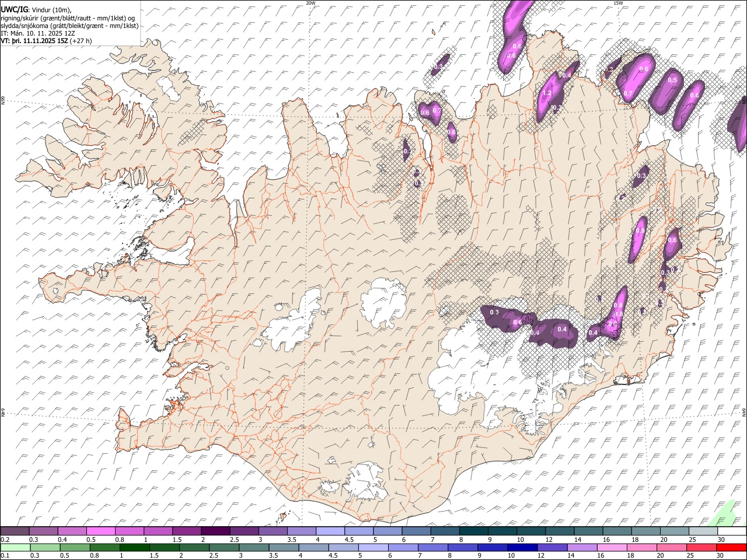Pick the rain legend swatch for 3–3.5 mm
This screenshot has height=560, width=747.
pos(254,547)
